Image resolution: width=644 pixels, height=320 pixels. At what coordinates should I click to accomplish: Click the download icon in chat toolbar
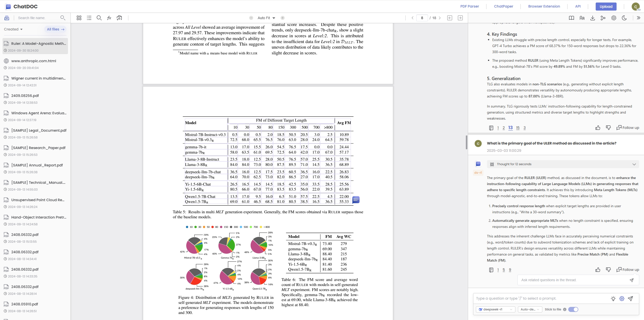[x=592, y=18]
